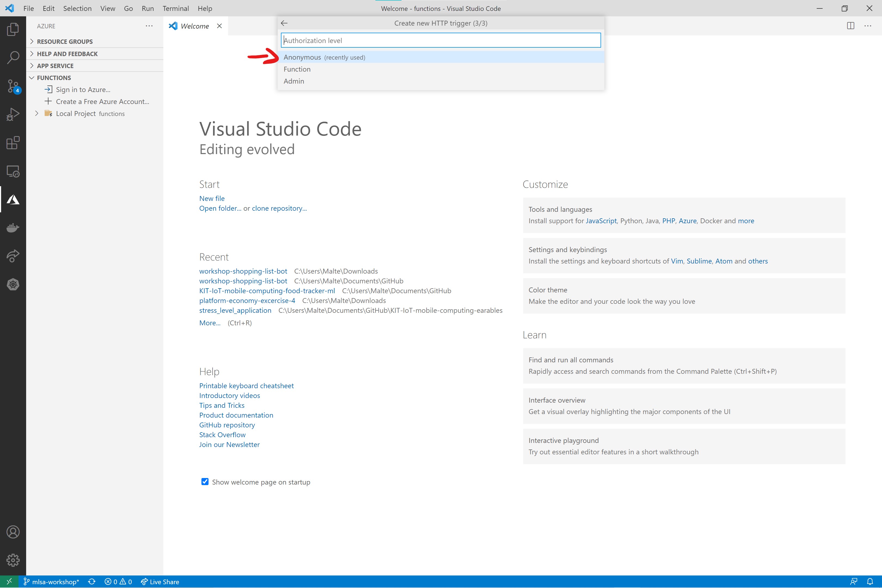The width and height of the screenshot is (882, 588).
Task: Click remote window indicator in status bar
Action: [9, 582]
